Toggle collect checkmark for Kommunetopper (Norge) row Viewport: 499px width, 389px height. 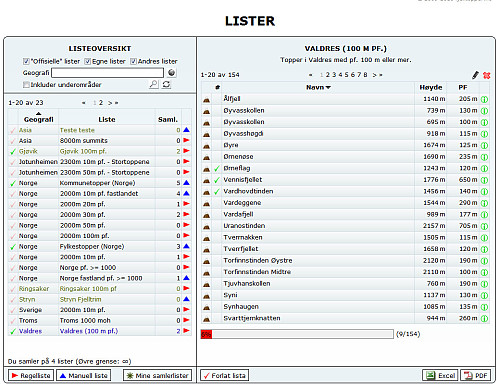point(13,183)
